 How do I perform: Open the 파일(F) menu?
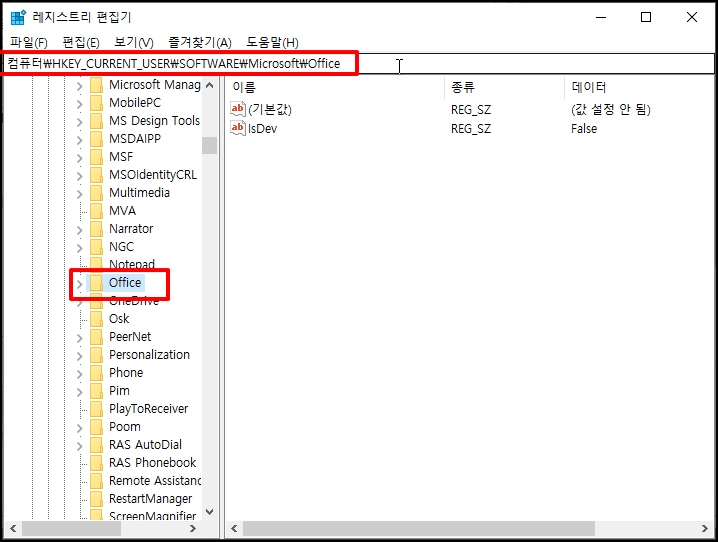pyautogui.click(x=29, y=43)
